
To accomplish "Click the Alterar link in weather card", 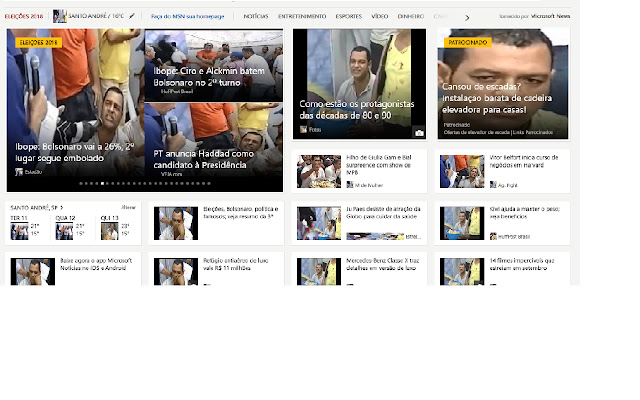I will coord(129,207).
